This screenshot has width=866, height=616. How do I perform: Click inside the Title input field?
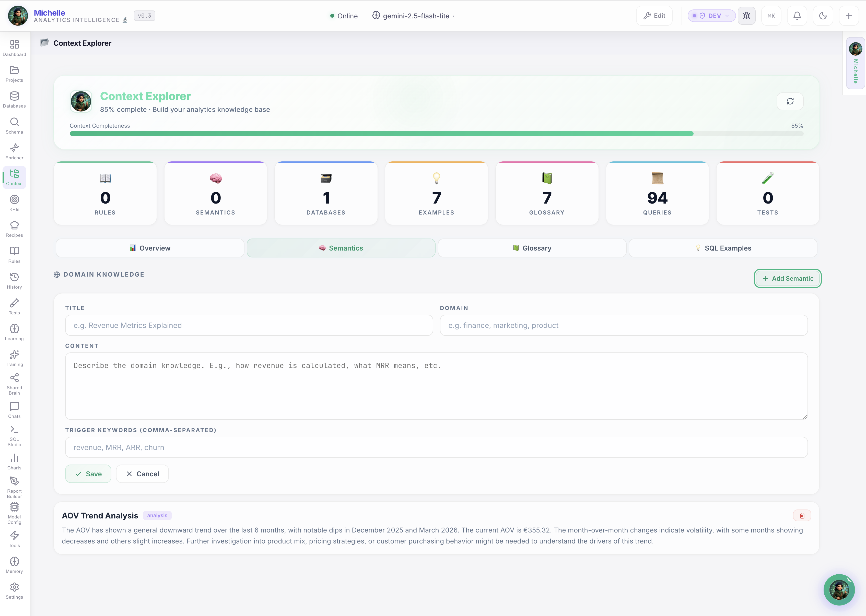pos(249,325)
